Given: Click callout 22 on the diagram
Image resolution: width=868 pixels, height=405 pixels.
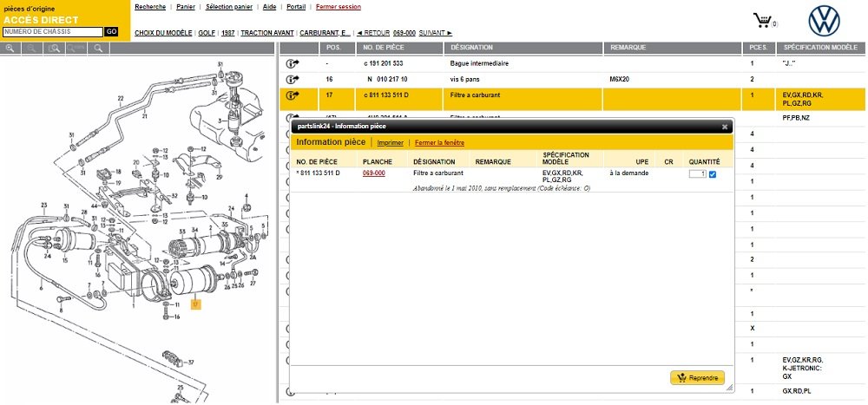Looking at the screenshot, I should click(120, 99).
